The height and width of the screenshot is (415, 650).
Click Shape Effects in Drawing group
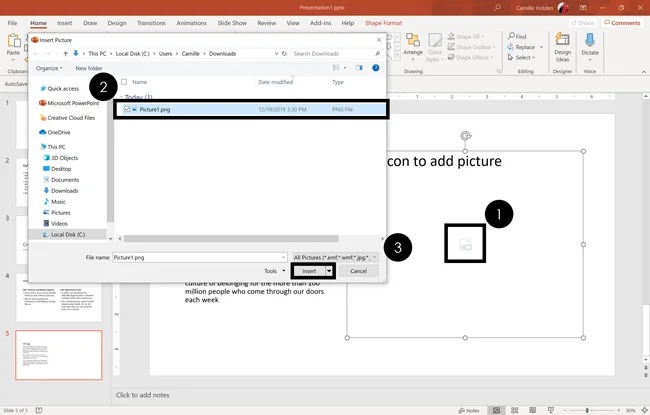pos(471,57)
